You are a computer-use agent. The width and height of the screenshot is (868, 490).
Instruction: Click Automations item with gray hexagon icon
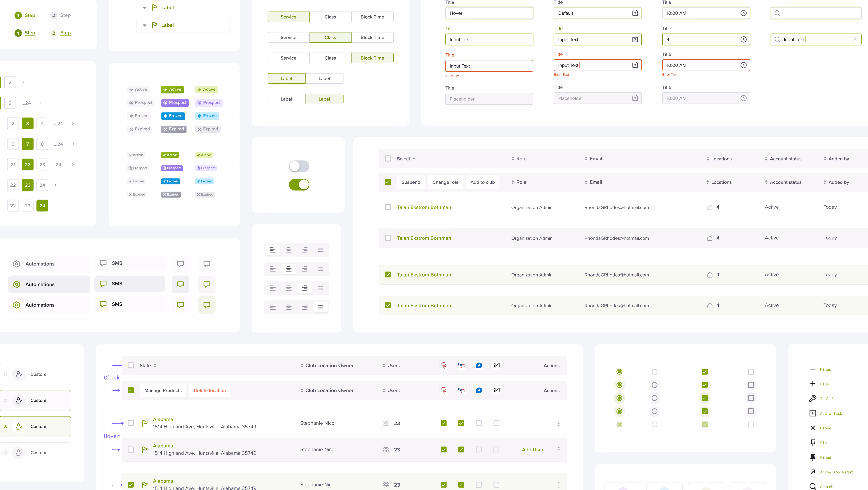(49, 264)
